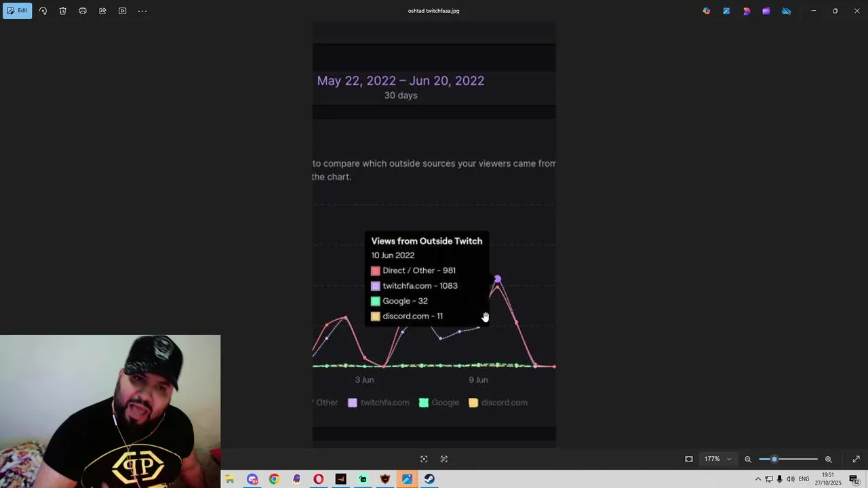Viewport: 868px width, 488px height.
Task: Enter full screen with the expand arrows icon
Action: point(856,459)
